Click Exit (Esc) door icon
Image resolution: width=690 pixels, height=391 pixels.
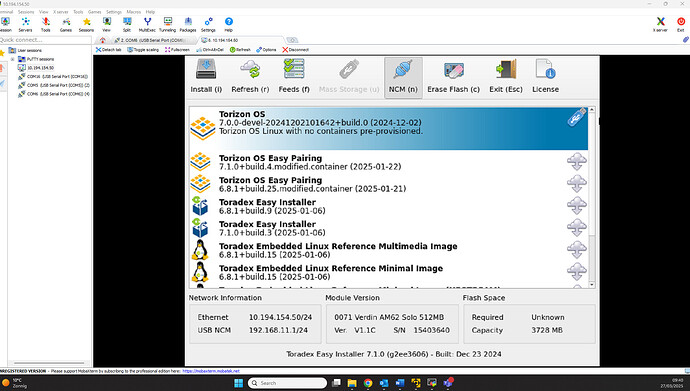(x=506, y=69)
